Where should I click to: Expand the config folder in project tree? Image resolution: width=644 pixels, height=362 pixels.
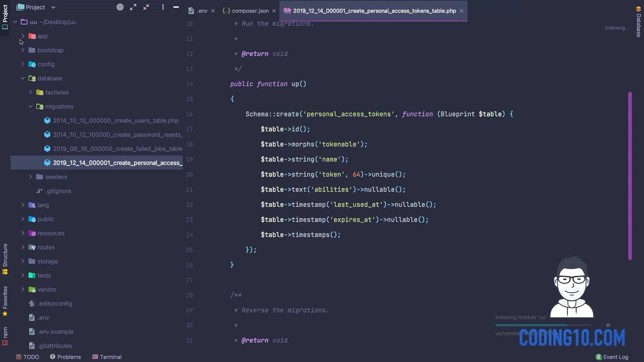(23, 64)
